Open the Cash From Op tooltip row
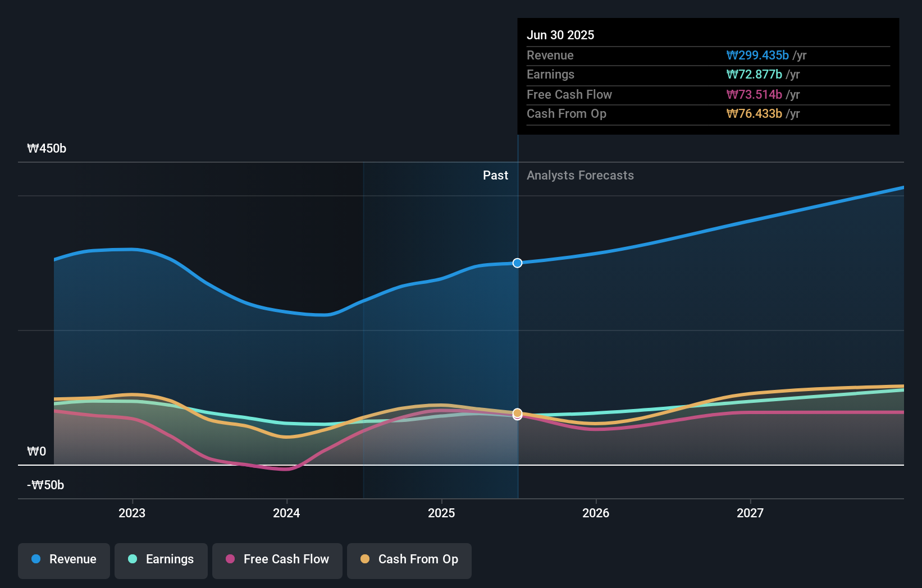 point(567,113)
